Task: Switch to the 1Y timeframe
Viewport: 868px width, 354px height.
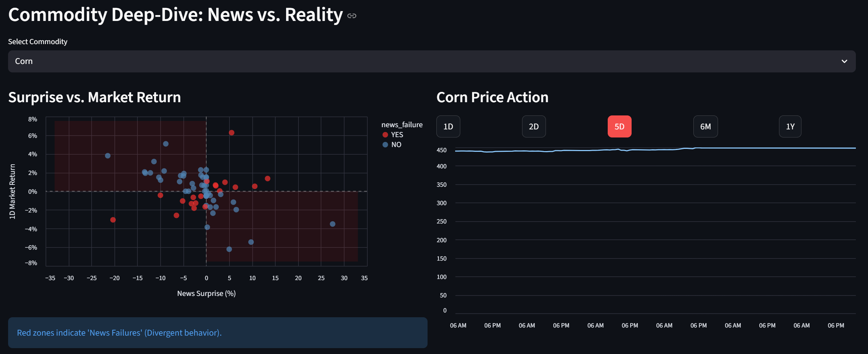Action: pos(790,126)
